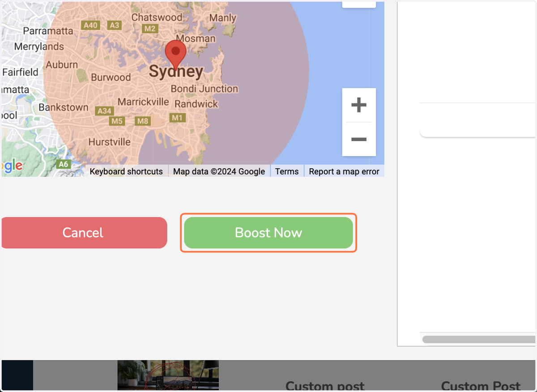Select the Custom post thumbnail image
537x392 pixels.
(168, 375)
